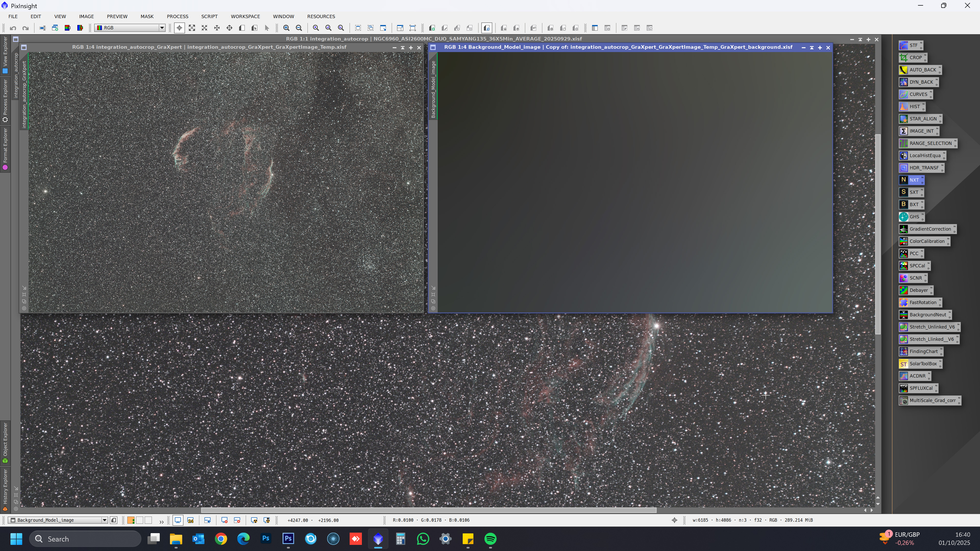The image size is (980, 551).
Task: Open Spotify from the taskbar
Action: click(490, 539)
